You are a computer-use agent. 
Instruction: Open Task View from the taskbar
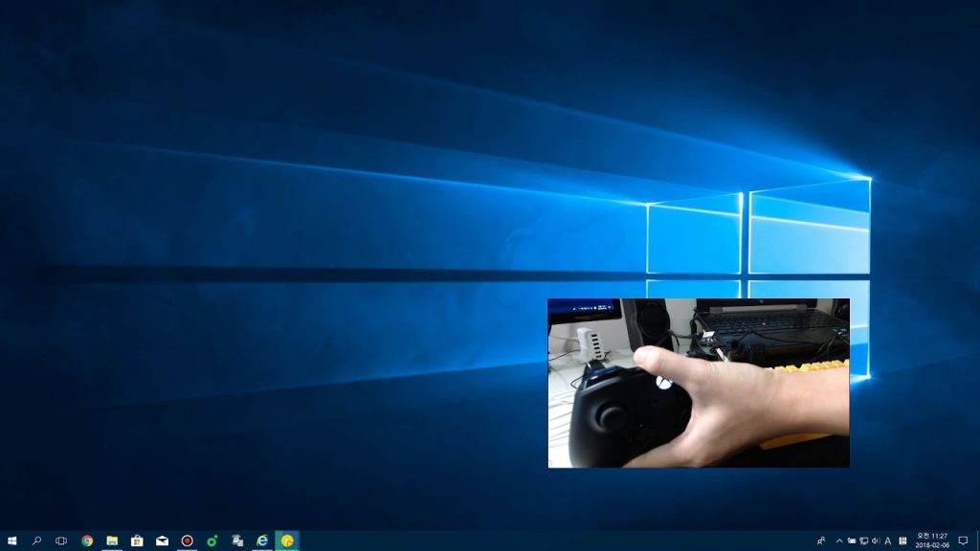point(61,540)
